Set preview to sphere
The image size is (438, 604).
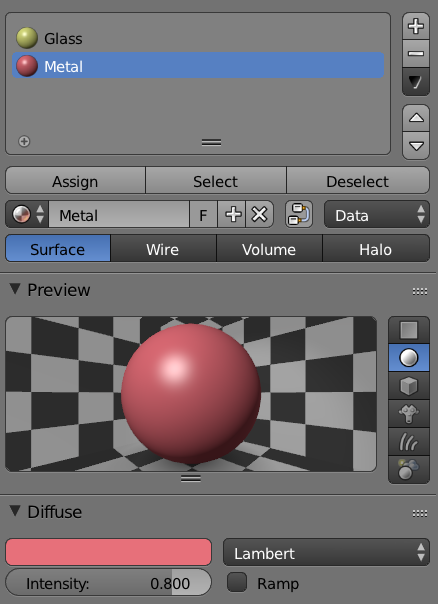tap(409, 358)
